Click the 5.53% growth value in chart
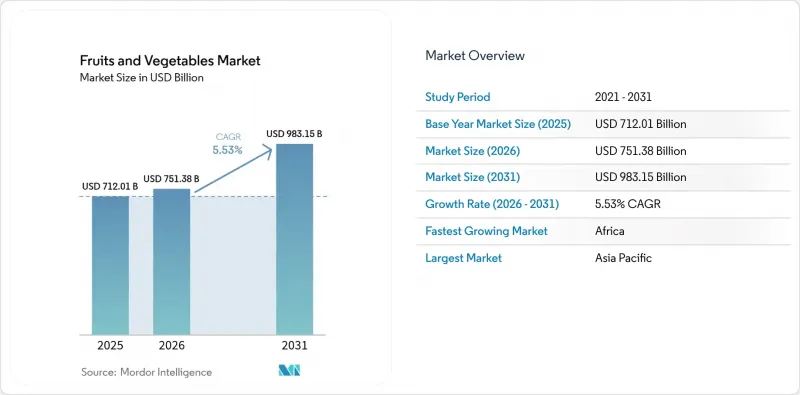 [228, 150]
